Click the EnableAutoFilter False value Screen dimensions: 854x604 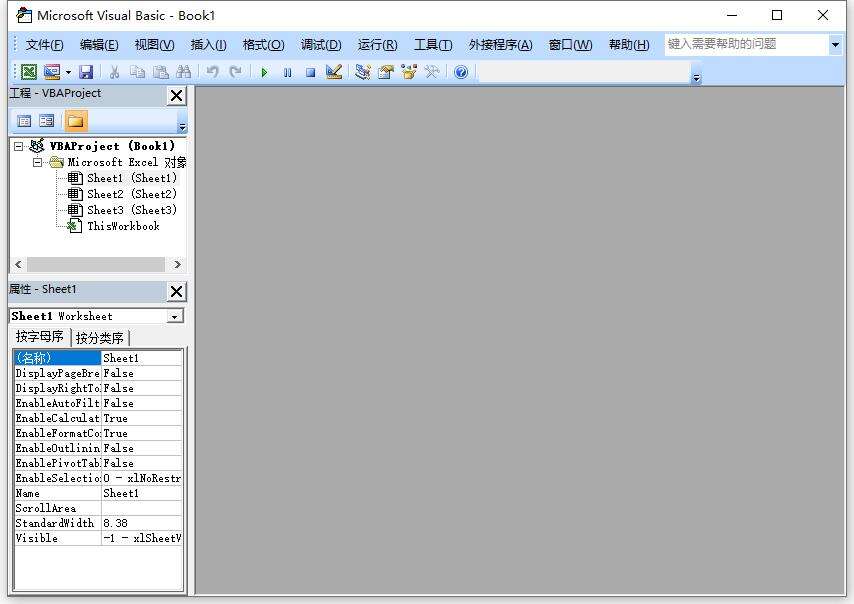pyautogui.click(x=142, y=403)
